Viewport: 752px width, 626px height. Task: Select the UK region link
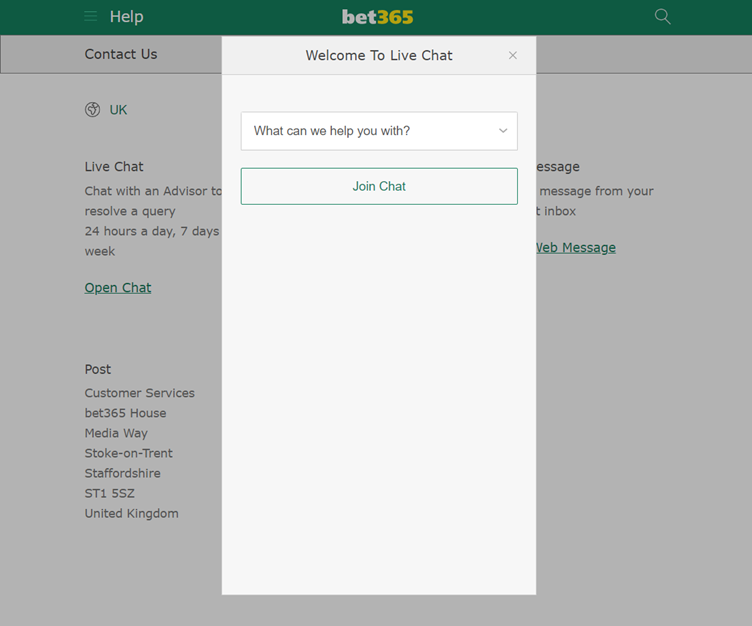point(118,110)
